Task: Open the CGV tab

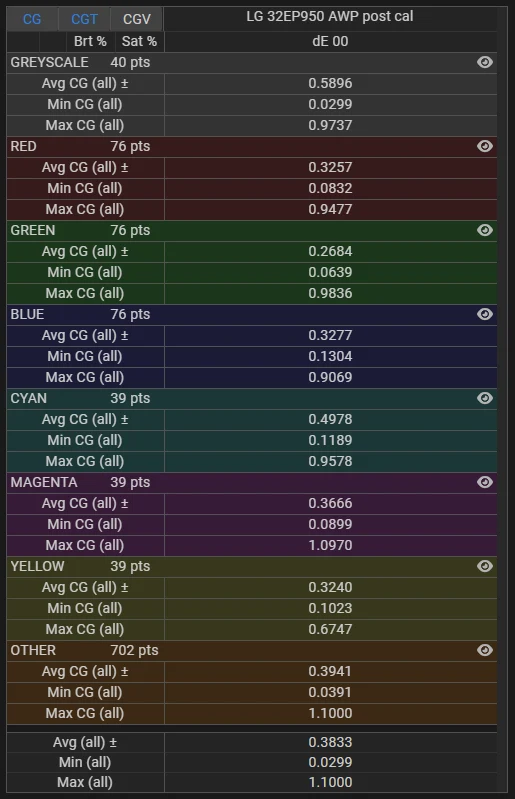Action: [x=137, y=19]
